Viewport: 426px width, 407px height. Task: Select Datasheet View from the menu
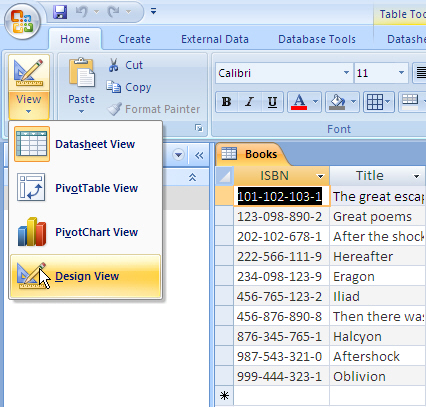click(x=85, y=144)
